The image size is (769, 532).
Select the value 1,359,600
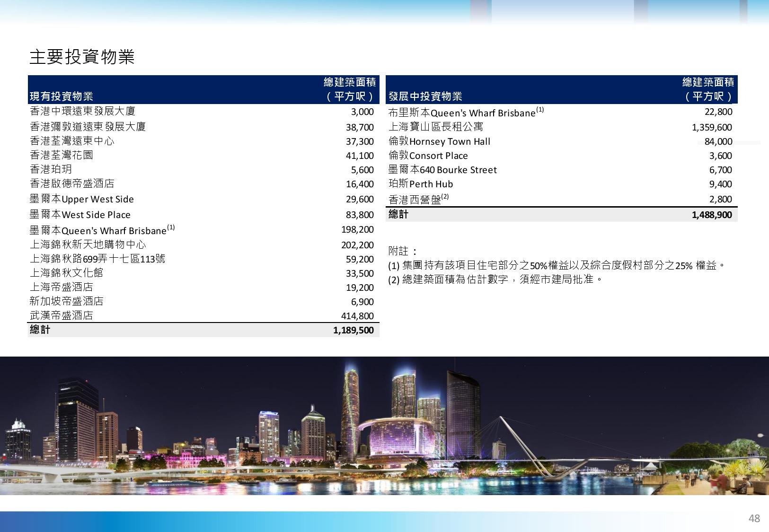[712, 127]
